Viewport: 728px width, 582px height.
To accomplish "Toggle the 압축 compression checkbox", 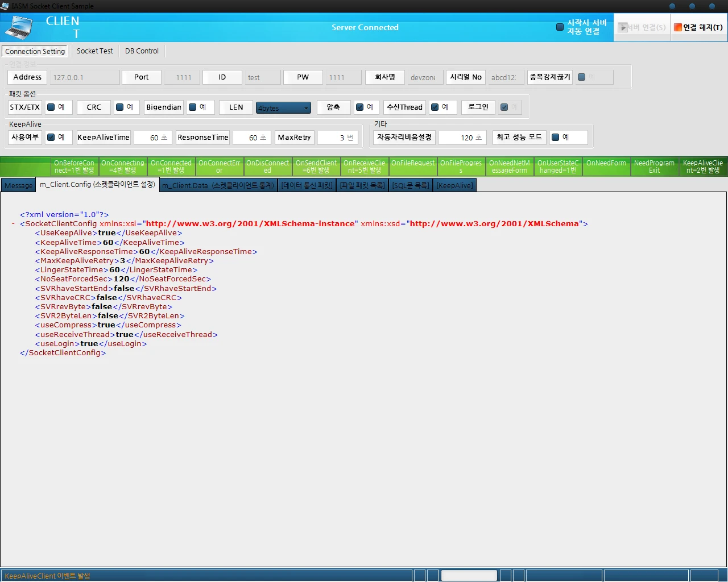I will click(359, 107).
